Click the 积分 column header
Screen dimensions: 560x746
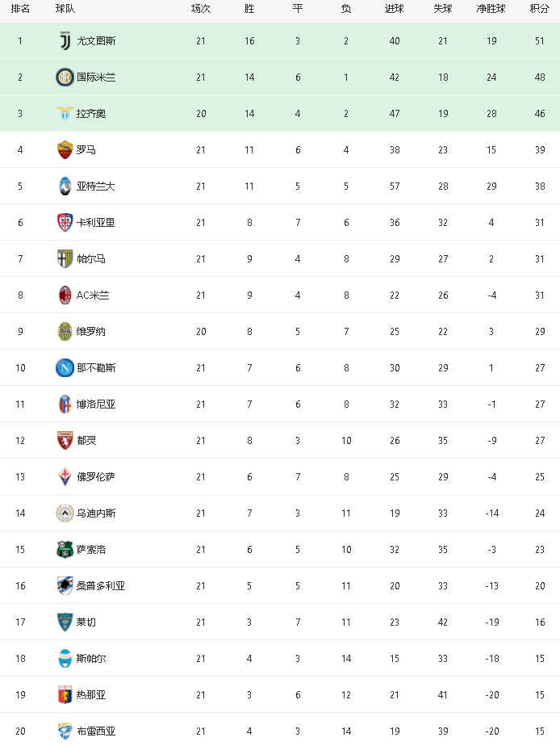click(x=539, y=9)
